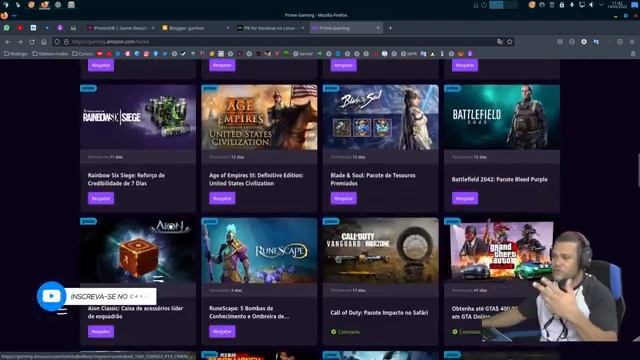The width and height of the screenshot is (640, 360).
Task: Close the Prime Gaming tab
Action: [x=378, y=28]
